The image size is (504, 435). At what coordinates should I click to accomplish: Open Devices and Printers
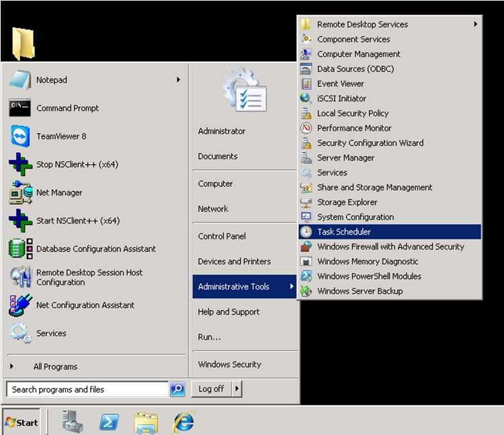pos(235,262)
